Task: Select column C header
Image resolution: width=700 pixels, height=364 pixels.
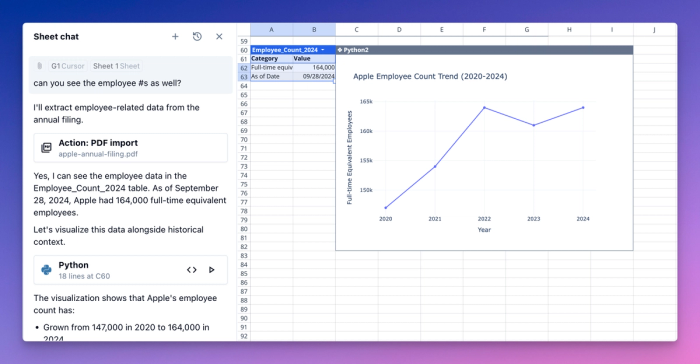Action: (x=357, y=29)
